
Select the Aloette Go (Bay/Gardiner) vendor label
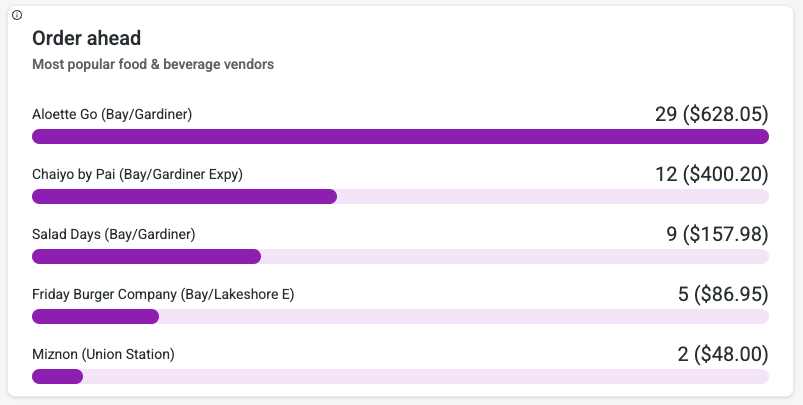(x=112, y=114)
